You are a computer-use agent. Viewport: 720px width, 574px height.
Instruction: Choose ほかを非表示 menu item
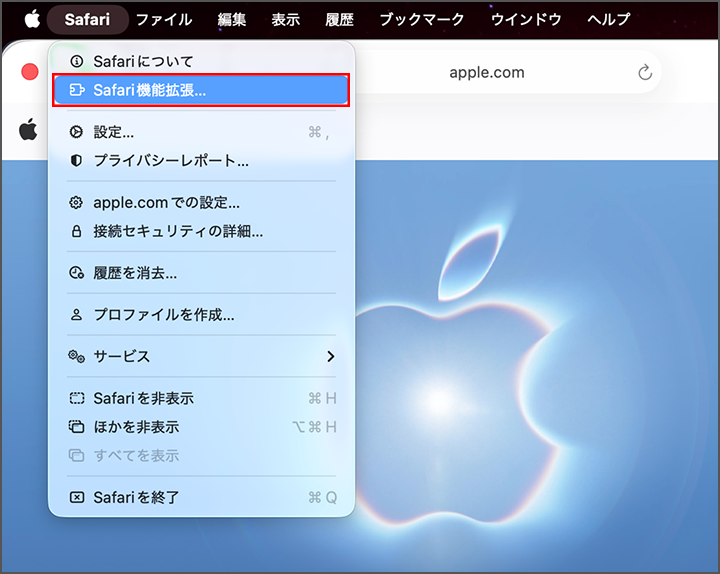202,427
